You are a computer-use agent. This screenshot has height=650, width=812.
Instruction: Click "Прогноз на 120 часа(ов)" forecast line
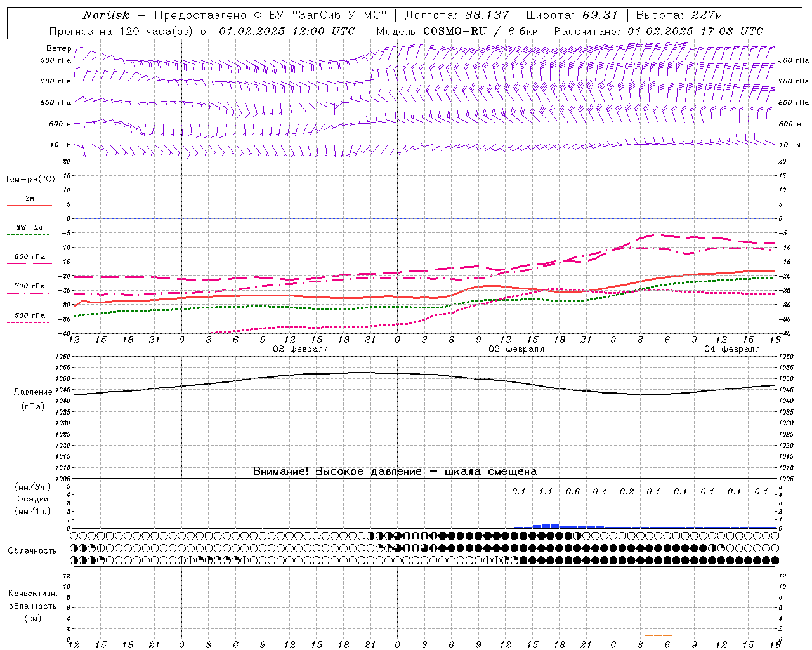[x=122, y=31]
